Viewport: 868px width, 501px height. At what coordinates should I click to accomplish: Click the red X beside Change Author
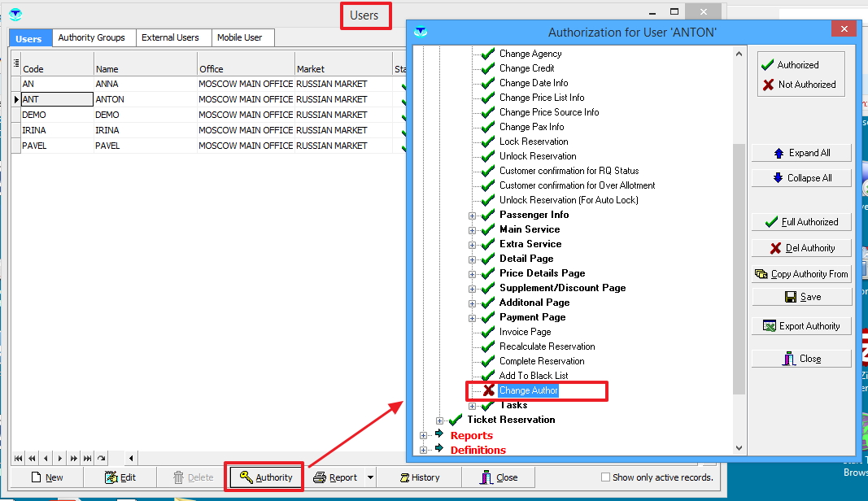pyautogui.click(x=488, y=390)
